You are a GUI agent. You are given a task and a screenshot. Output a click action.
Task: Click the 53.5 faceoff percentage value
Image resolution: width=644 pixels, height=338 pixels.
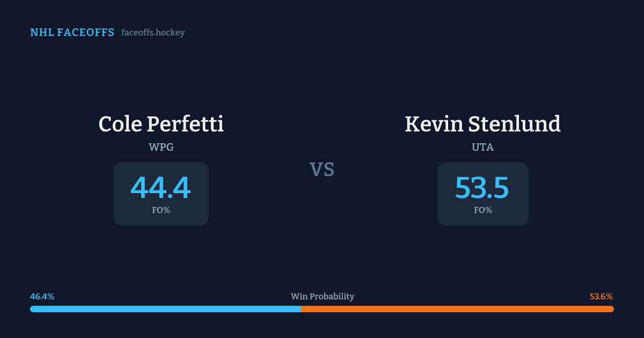(482, 188)
